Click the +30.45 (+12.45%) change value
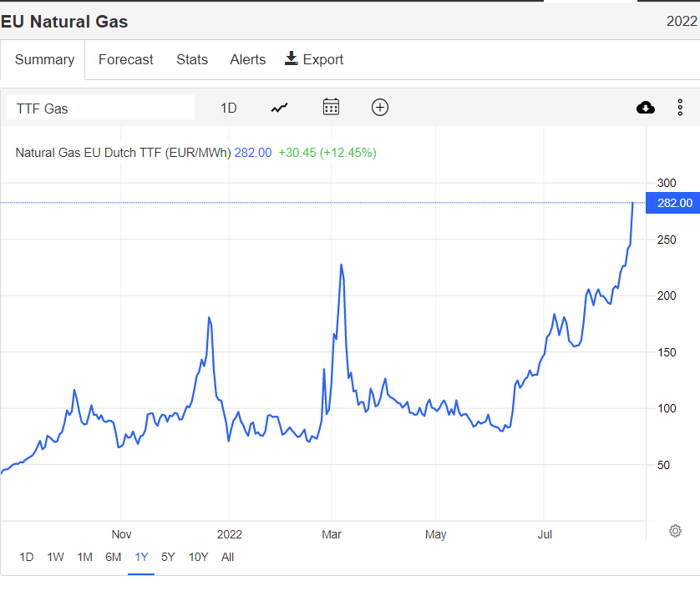 tap(327, 153)
